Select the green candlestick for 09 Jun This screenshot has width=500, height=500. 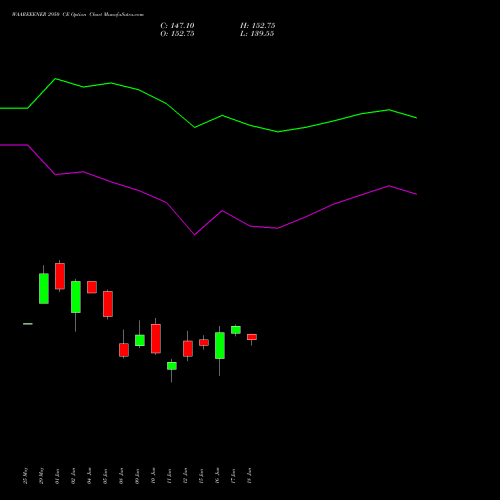click(140, 340)
